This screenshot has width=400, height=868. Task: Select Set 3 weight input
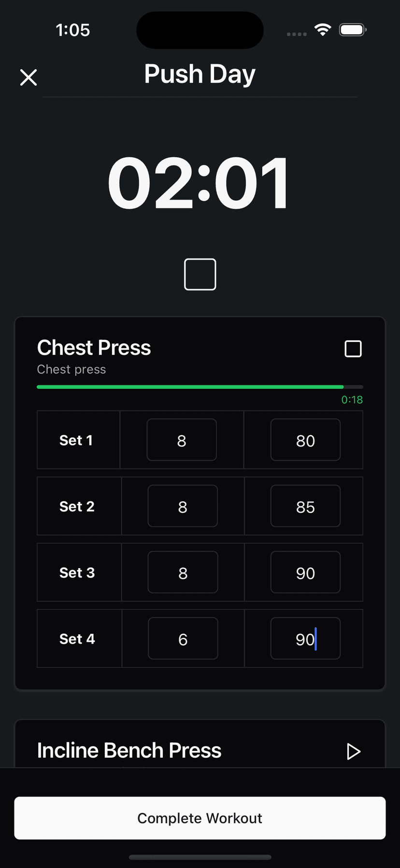(x=305, y=573)
